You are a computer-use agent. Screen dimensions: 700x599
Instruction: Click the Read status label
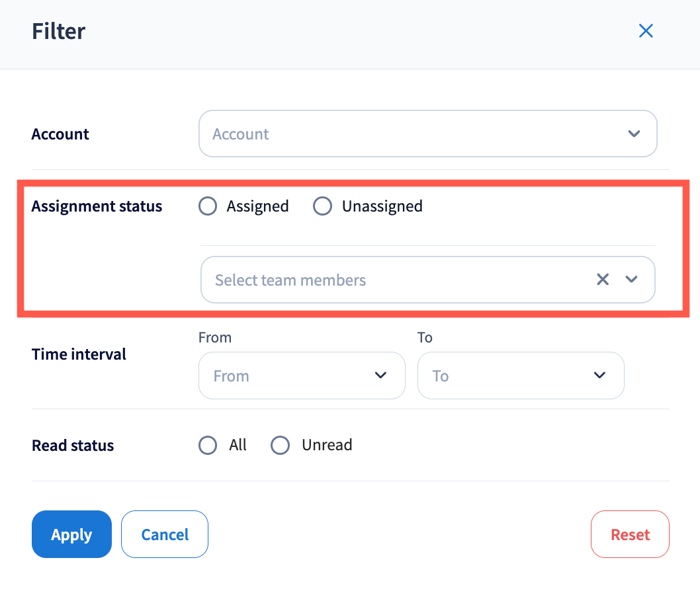73,446
